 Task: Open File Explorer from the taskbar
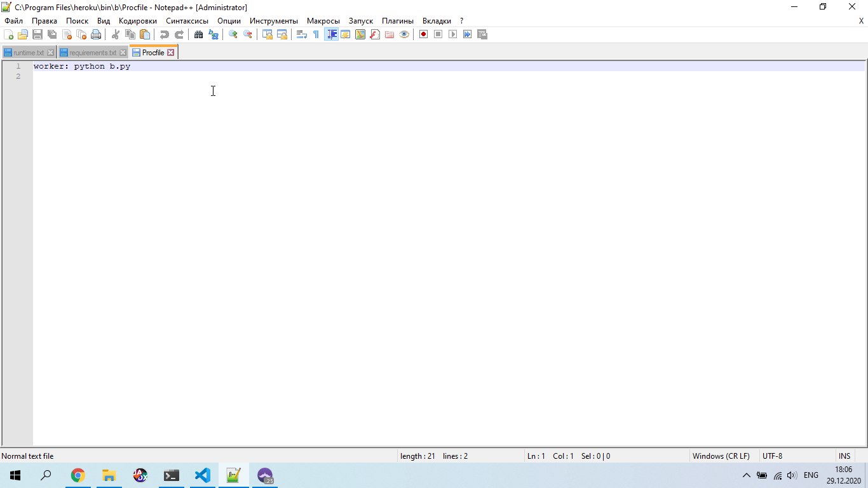pyautogui.click(x=109, y=475)
